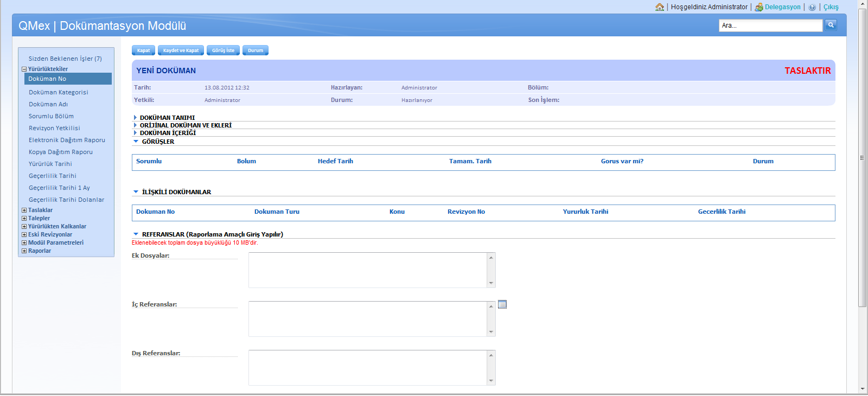Click the Dokuman Turu column header
This screenshot has width=868, height=396.
277,212
